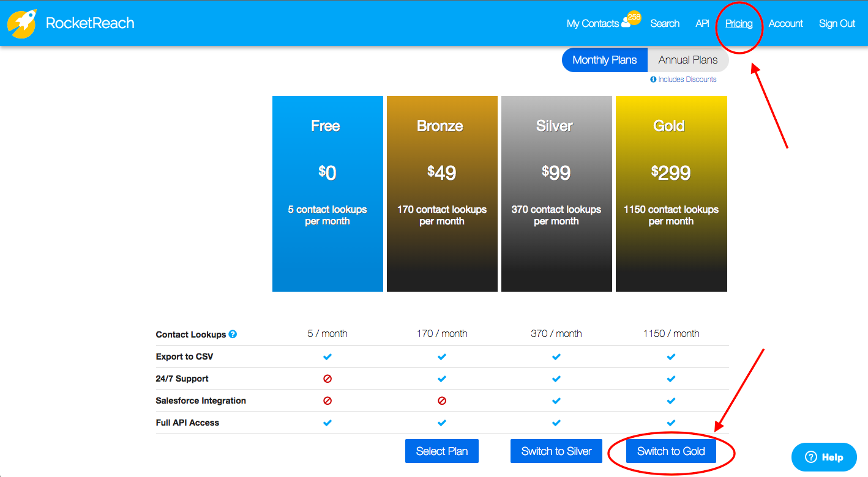This screenshot has width=868, height=477.
Task: Switch to Annual Plans
Action: [x=688, y=60]
